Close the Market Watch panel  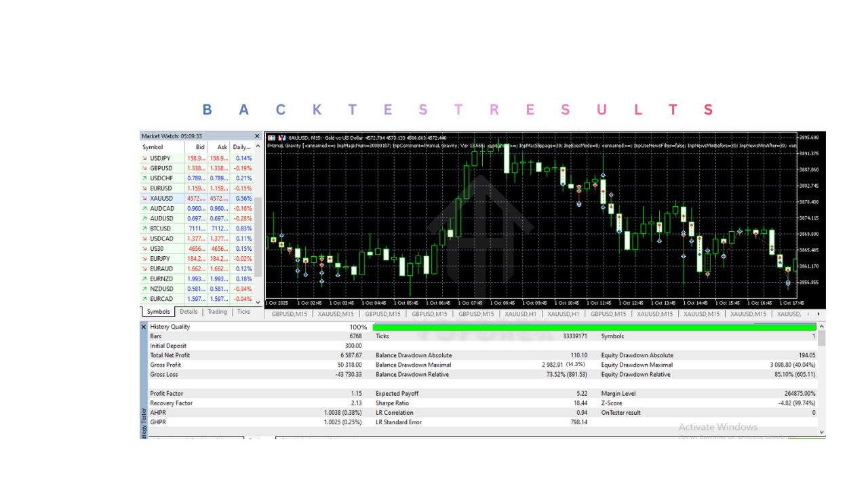(257, 136)
